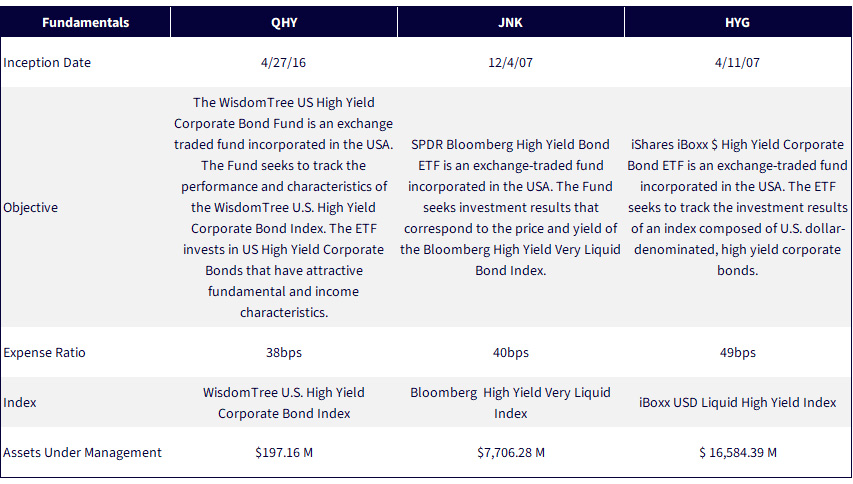Click the WisdomTree fund objective text
Image resolution: width=853 pixels, height=484 pixels.
pos(283,207)
